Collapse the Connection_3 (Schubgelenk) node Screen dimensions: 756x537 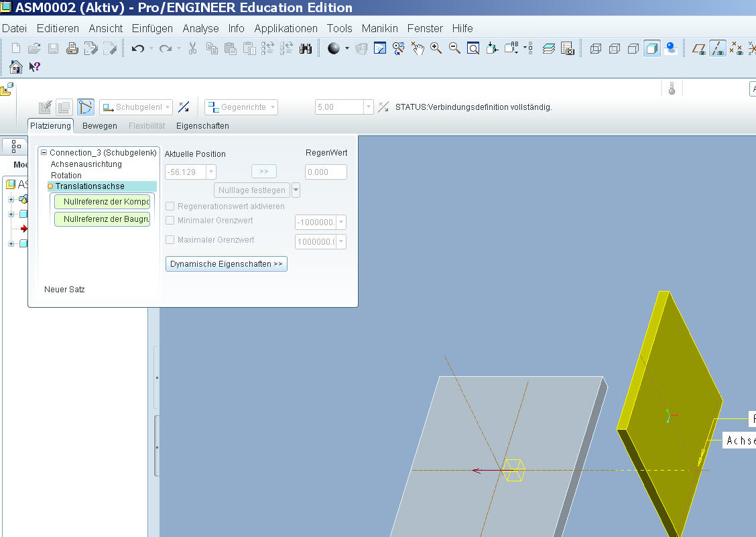tap(44, 152)
